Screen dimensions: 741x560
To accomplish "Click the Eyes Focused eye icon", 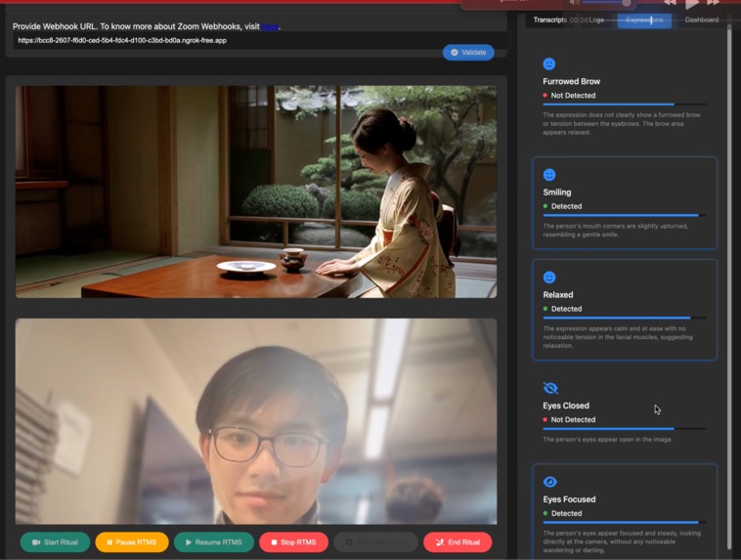I will tap(550, 482).
